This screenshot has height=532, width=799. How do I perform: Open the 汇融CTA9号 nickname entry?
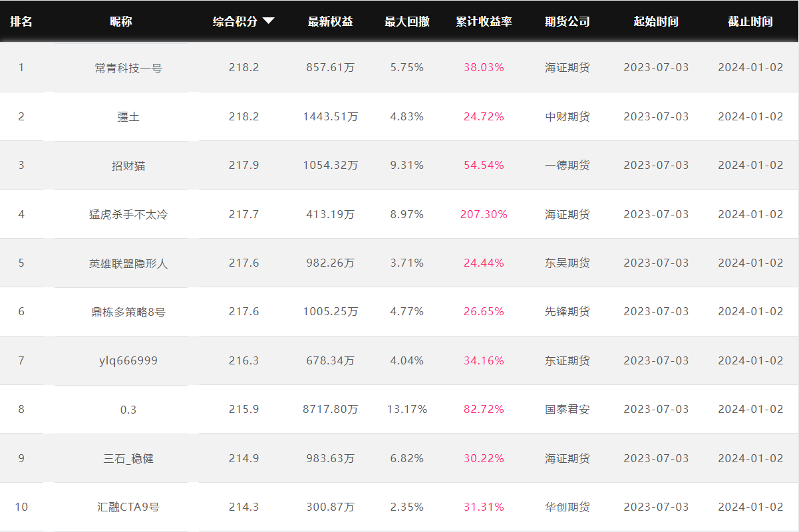(x=128, y=507)
